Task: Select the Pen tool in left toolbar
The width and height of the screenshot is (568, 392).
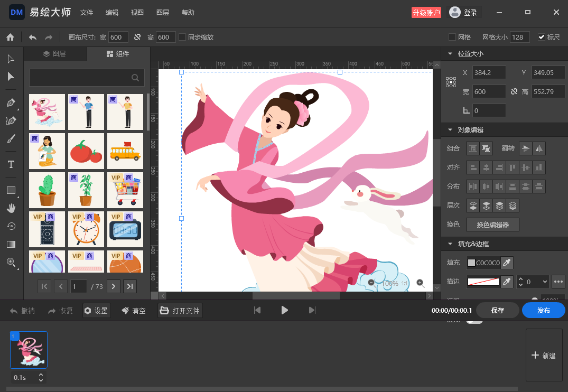Action: (x=11, y=102)
